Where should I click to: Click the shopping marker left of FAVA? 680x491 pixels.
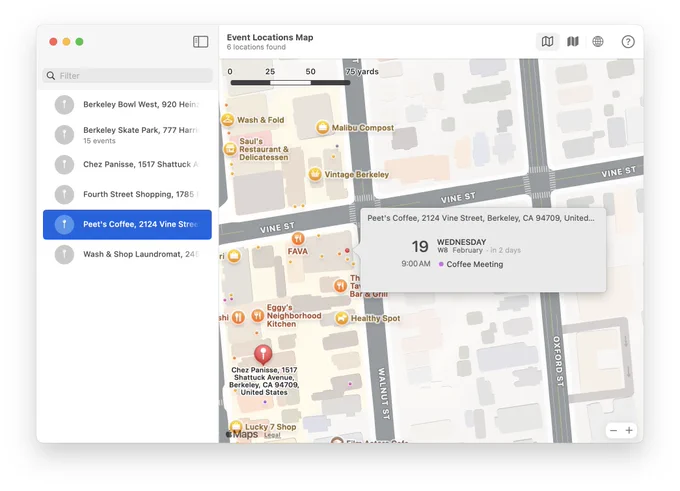pyautogui.click(x=234, y=256)
